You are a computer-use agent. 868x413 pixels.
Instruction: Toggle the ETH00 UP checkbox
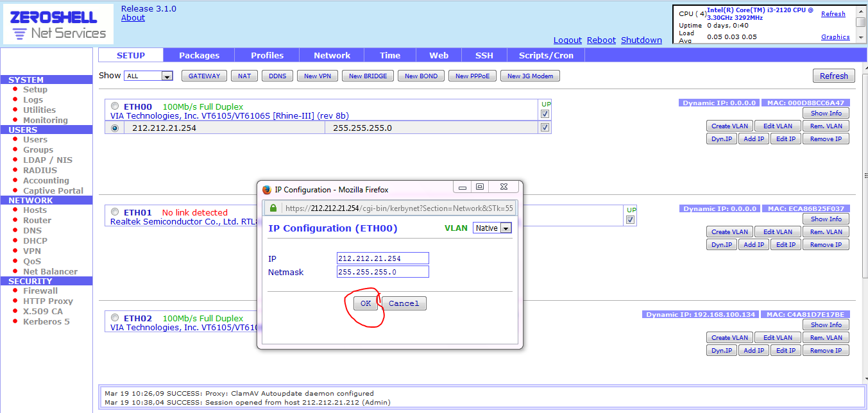(545, 114)
